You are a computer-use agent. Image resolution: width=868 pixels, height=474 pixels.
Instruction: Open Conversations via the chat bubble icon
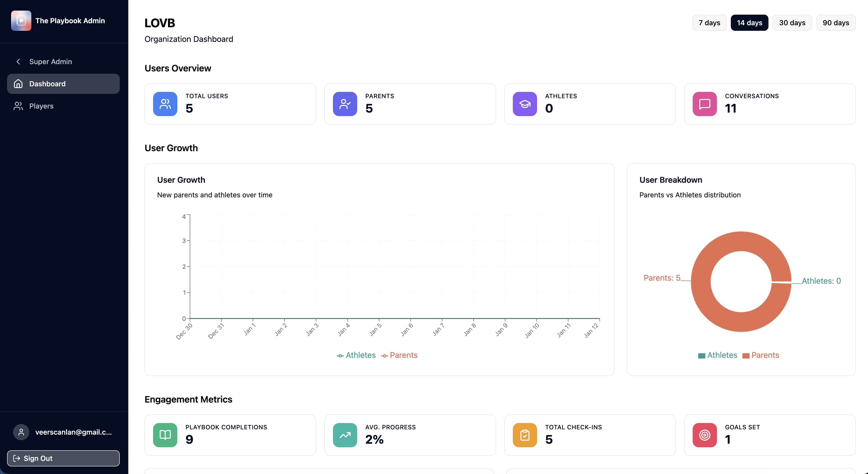tap(704, 104)
